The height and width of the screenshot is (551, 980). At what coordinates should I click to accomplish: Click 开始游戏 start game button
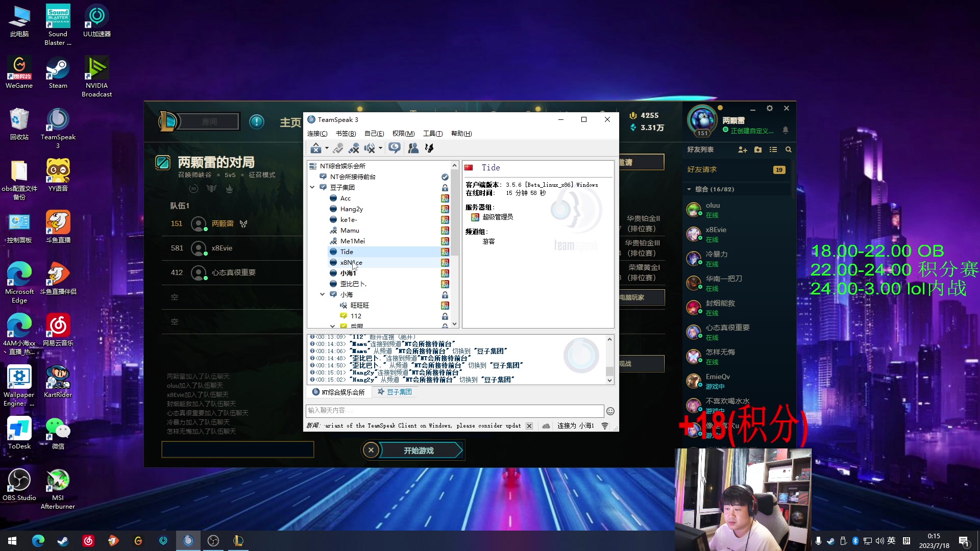419,450
